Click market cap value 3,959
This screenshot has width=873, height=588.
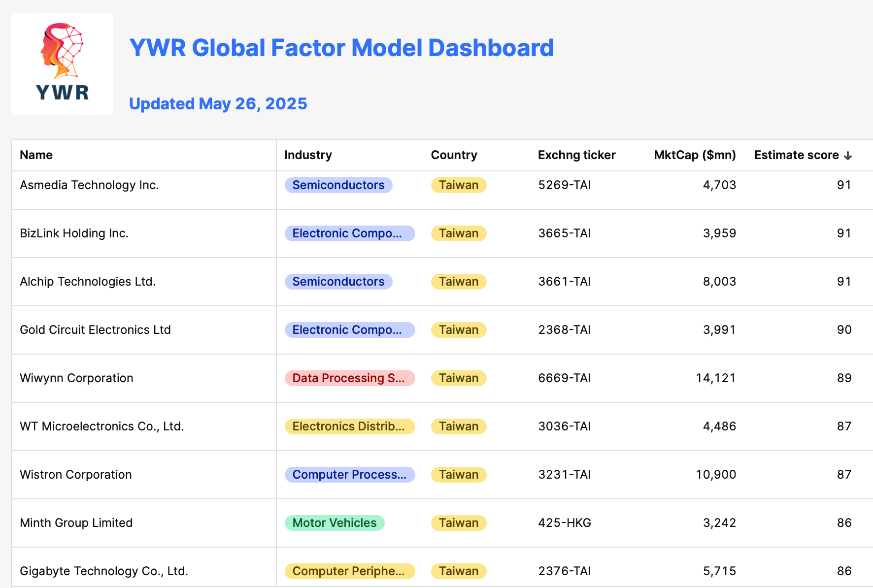click(719, 233)
